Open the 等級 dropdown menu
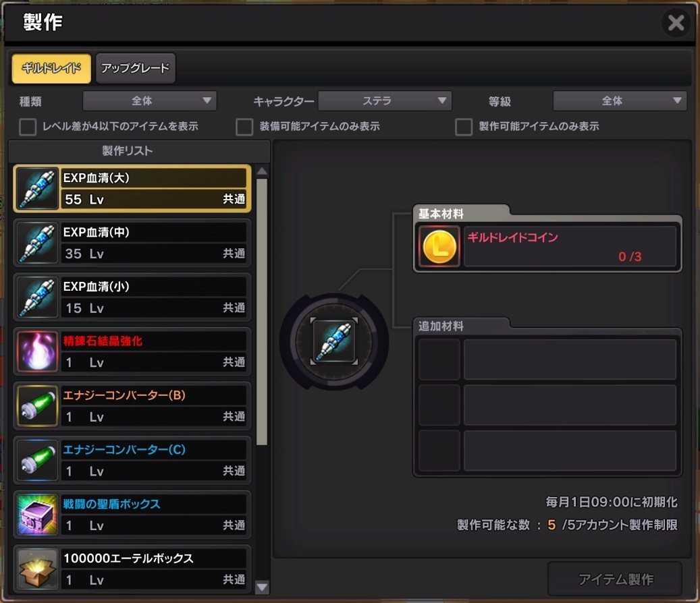 (620, 100)
